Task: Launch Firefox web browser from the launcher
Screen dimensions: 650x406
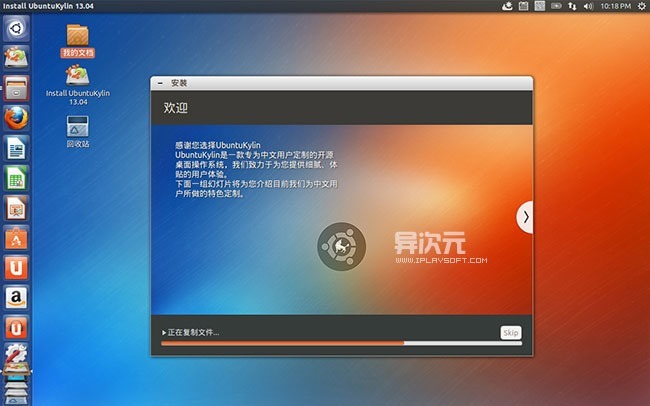Action: pyautogui.click(x=16, y=118)
